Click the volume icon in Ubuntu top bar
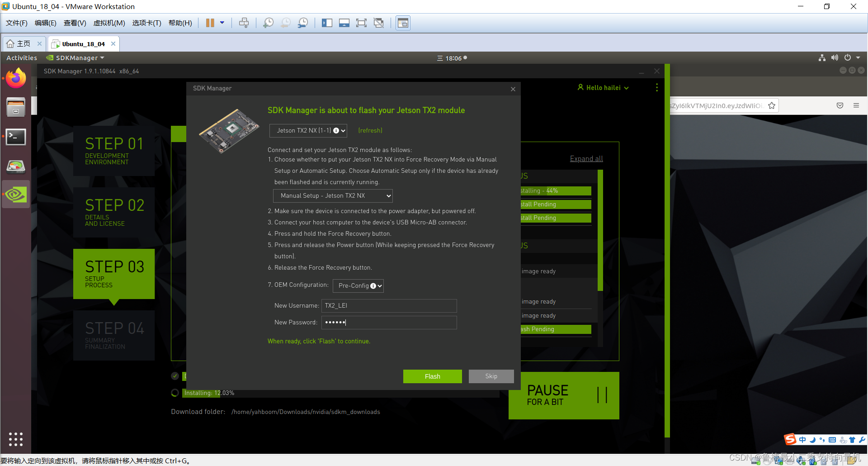Image resolution: width=868 pixels, height=466 pixels. pos(835,58)
